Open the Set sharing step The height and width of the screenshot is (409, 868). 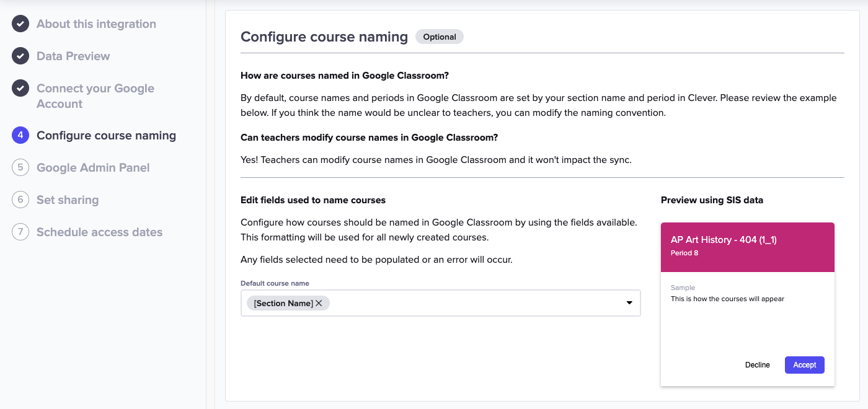68,200
